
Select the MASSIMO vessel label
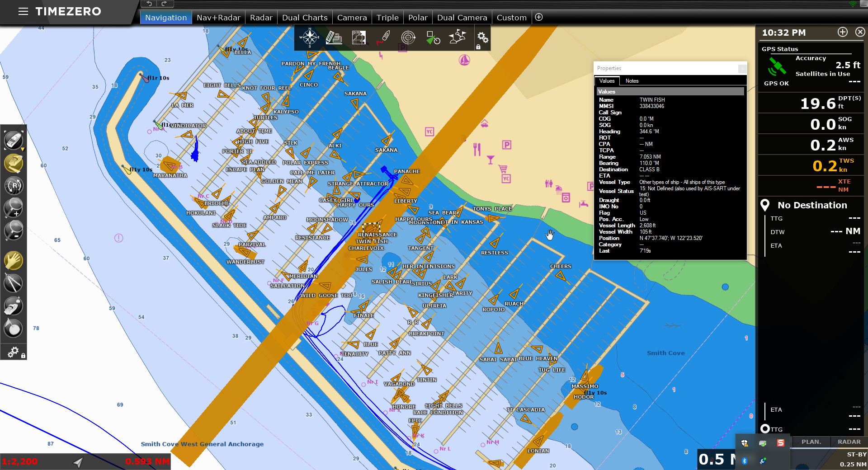coord(585,386)
